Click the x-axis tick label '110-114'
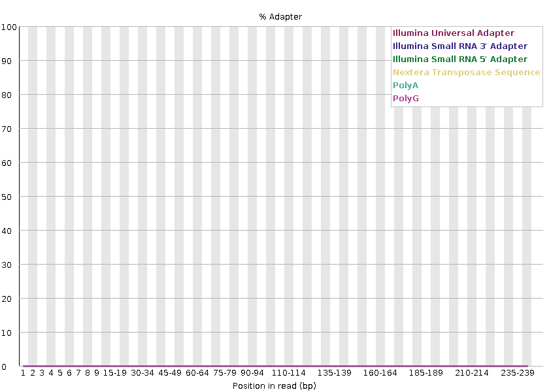This screenshot has width=549, height=392. 288,373
